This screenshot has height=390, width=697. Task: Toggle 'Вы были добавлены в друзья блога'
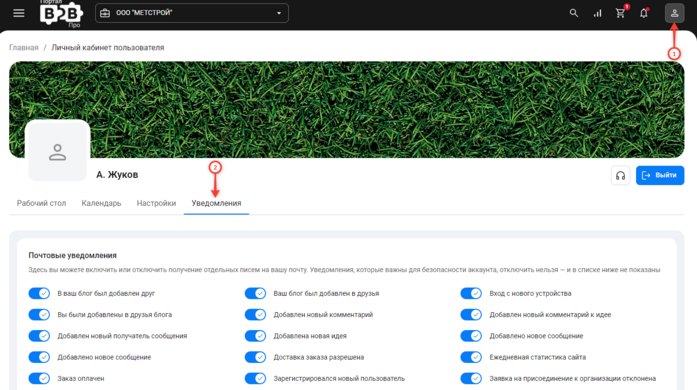coord(39,315)
